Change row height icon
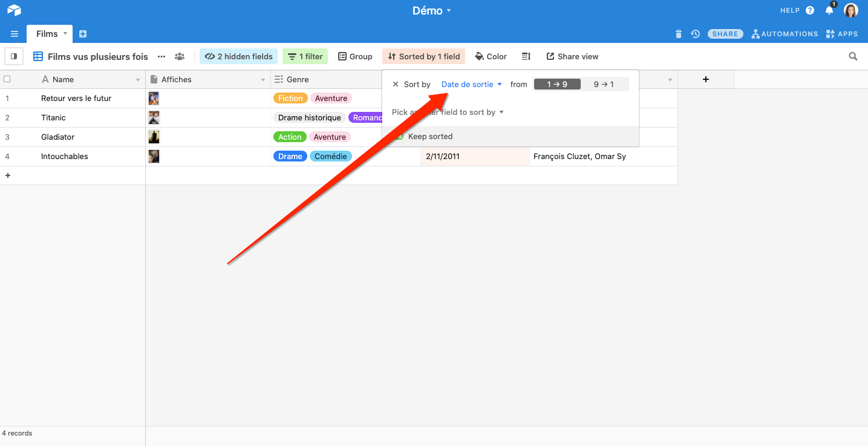Screen dimensions: 868x447 (526, 56)
